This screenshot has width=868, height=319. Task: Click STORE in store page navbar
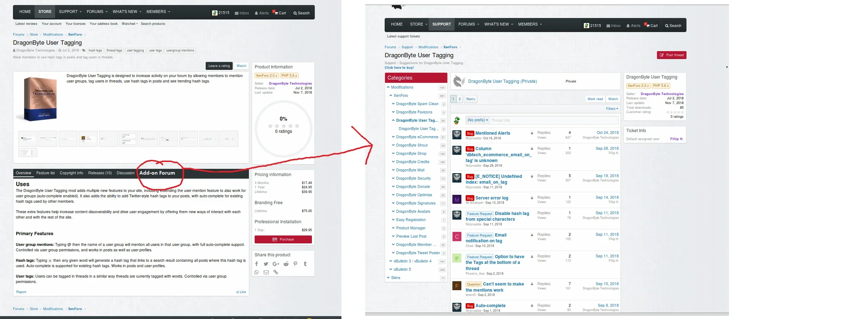[x=45, y=12]
